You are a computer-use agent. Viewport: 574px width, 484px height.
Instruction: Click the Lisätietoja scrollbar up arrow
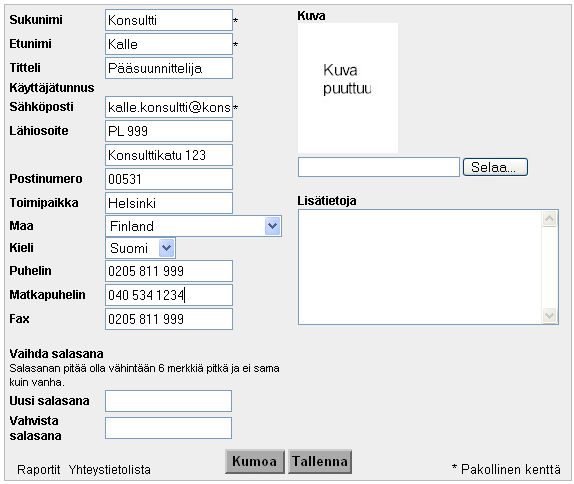(x=549, y=219)
